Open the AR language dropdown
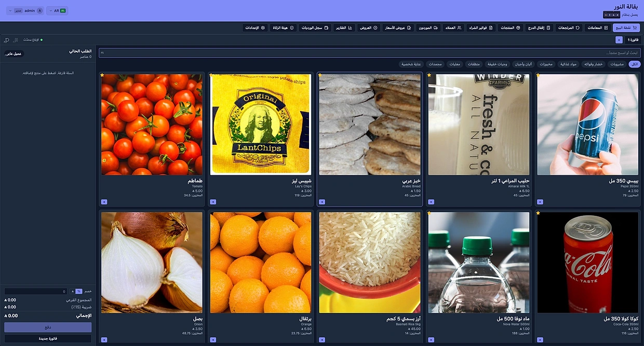644x346 pixels. pos(57,10)
